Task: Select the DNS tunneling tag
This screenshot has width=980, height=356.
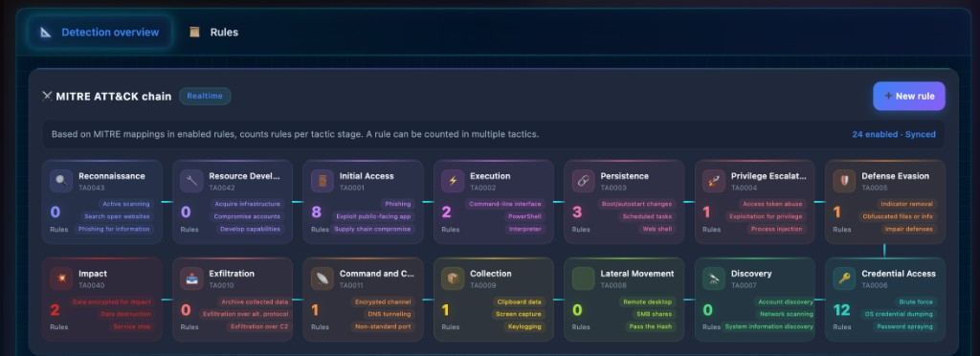Action: tap(389, 314)
